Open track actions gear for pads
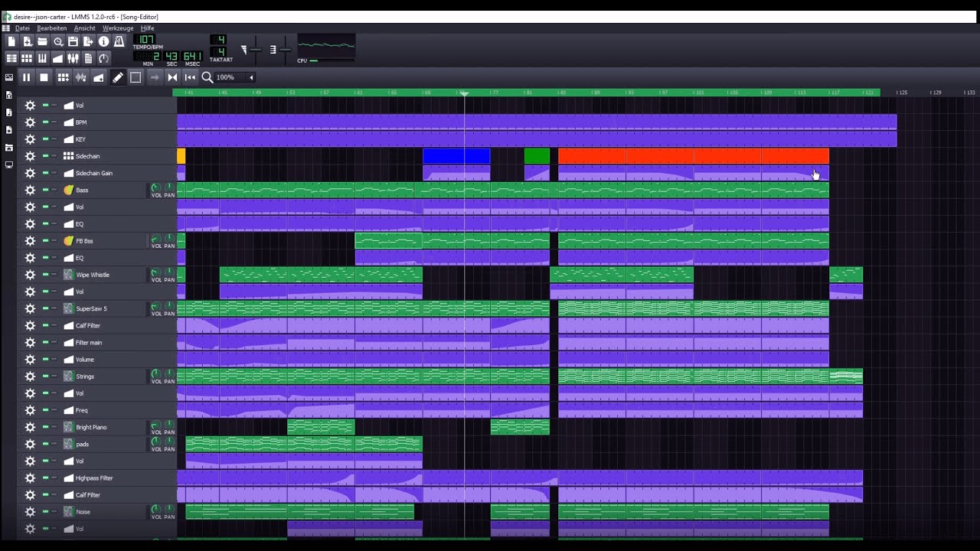 pyautogui.click(x=30, y=444)
